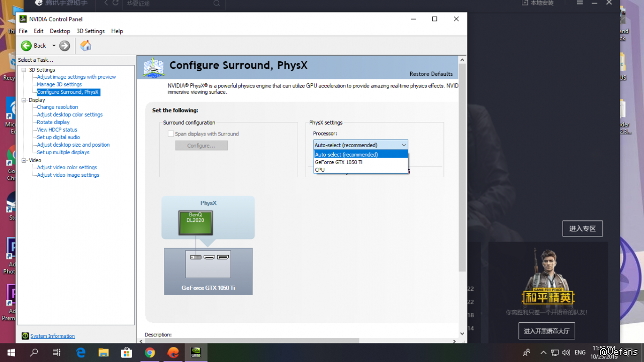The height and width of the screenshot is (362, 644).
Task: Open Set up multiple displays task
Action: click(x=63, y=152)
